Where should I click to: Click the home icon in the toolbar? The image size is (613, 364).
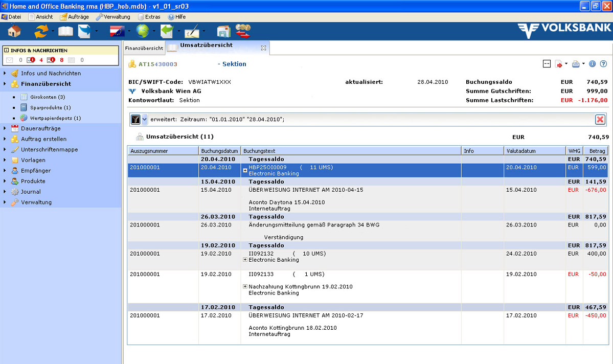(x=14, y=31)
